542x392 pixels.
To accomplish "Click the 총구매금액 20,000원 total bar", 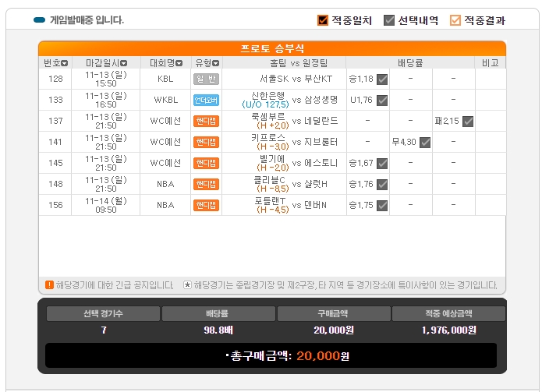I will pyautogui.click(x=271, y=355).
